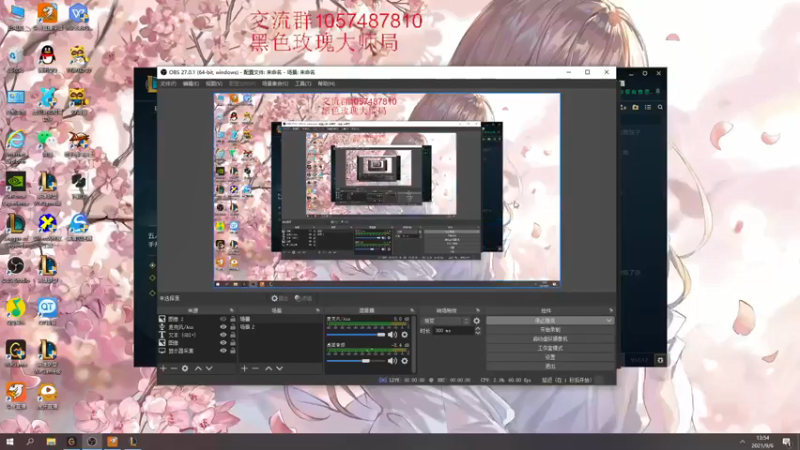
Task: Open notification center in taskbar
Action: coord(787,441)
